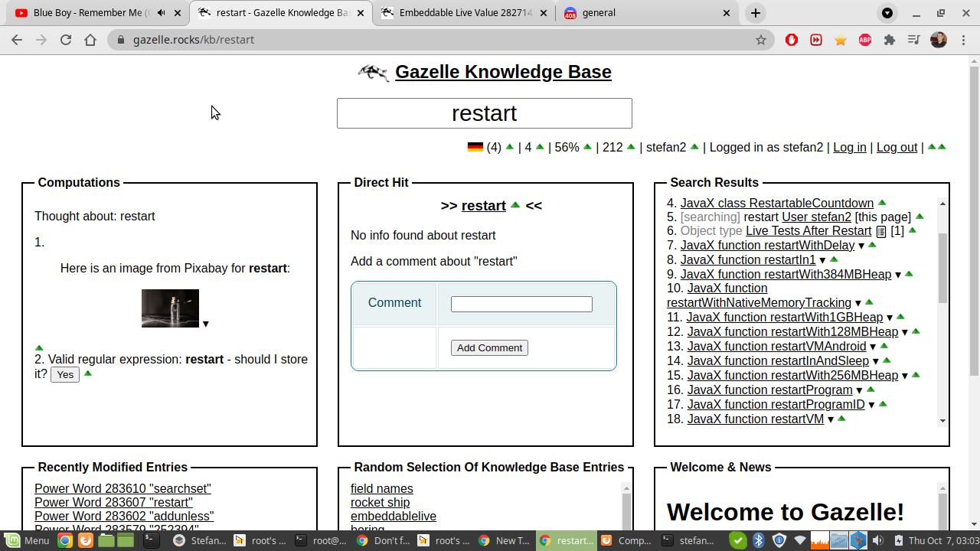Click the Gazelle logo icon
Screen dimensions: 980x551
[x=373, y=72]
